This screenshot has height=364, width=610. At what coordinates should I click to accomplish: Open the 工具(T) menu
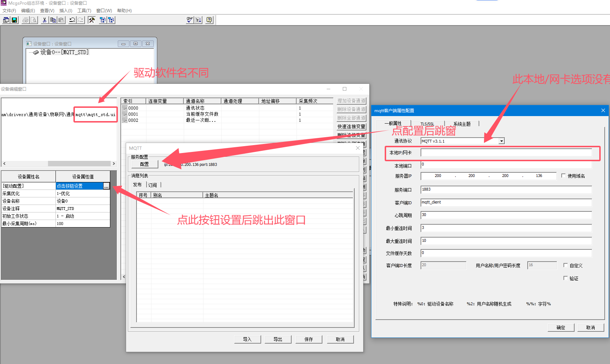84,11
